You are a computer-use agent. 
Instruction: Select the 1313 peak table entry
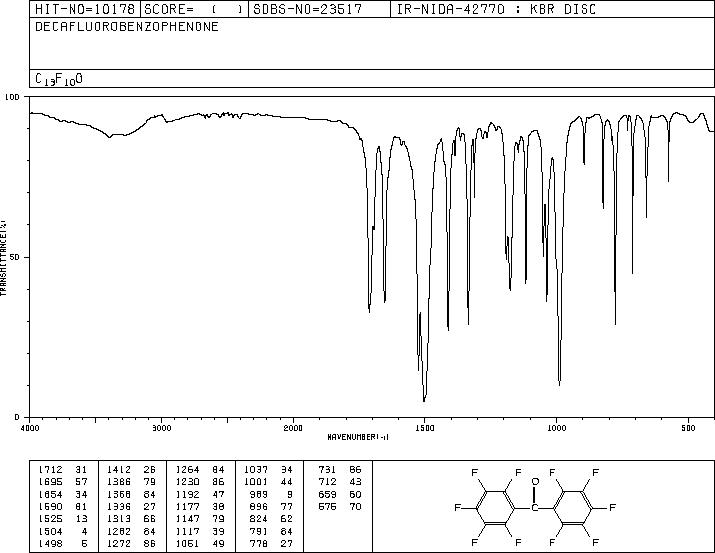(132, 519)
